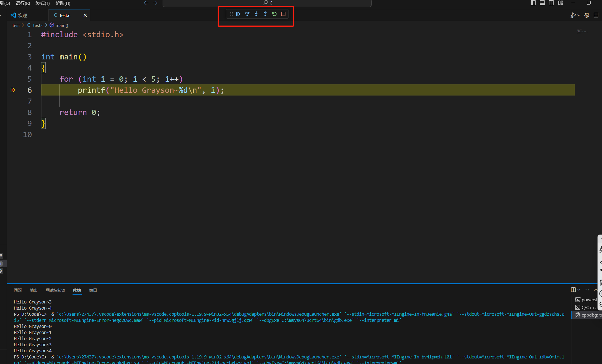The height and width of the screenshot is (364, 602).
Task: Toggle the bottom panel visibility
Action: point(542,3)
